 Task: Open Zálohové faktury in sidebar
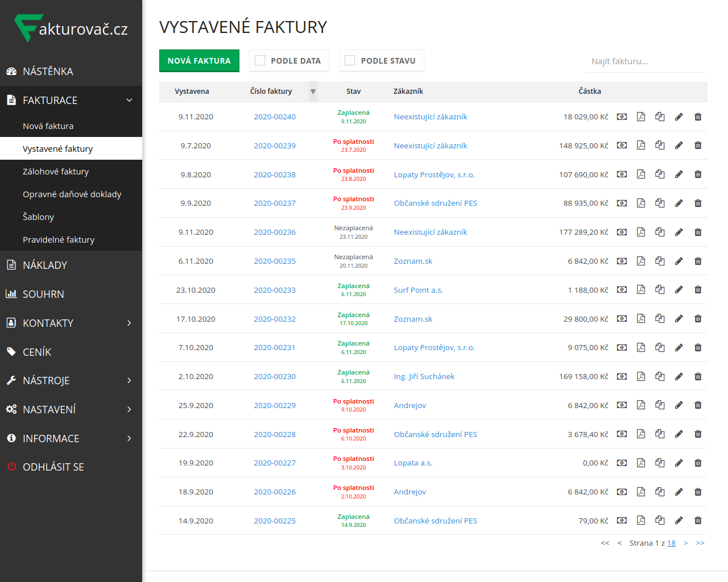tap(56, 172)
